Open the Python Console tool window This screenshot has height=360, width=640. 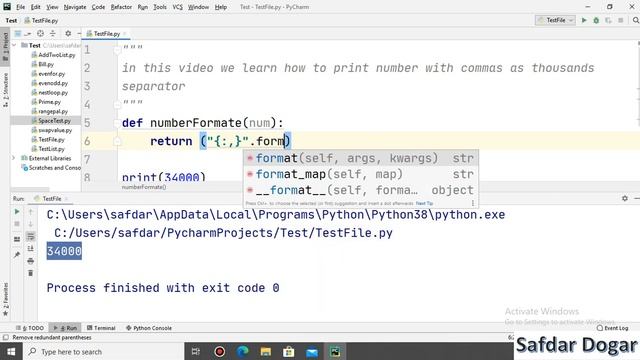point(149,328)
